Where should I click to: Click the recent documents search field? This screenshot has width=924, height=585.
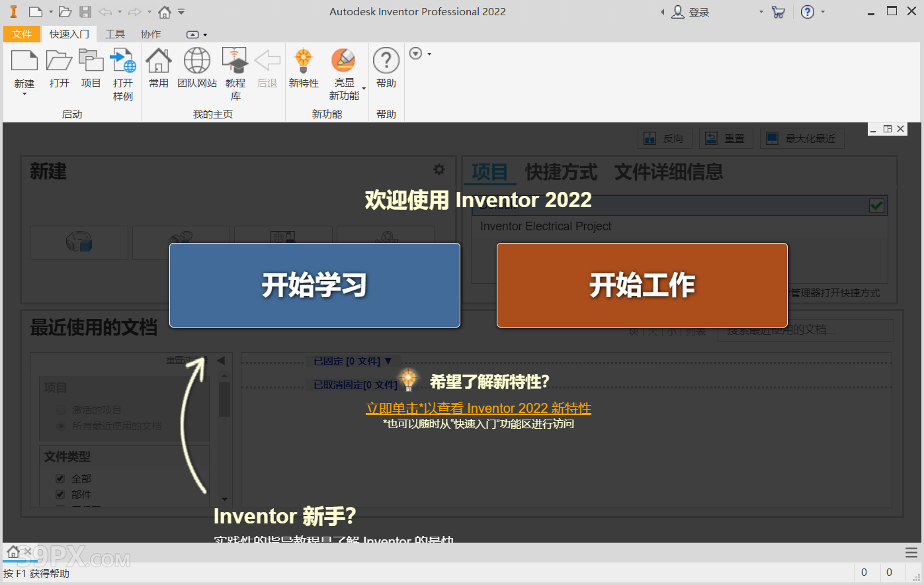click(x=806, y=330)
